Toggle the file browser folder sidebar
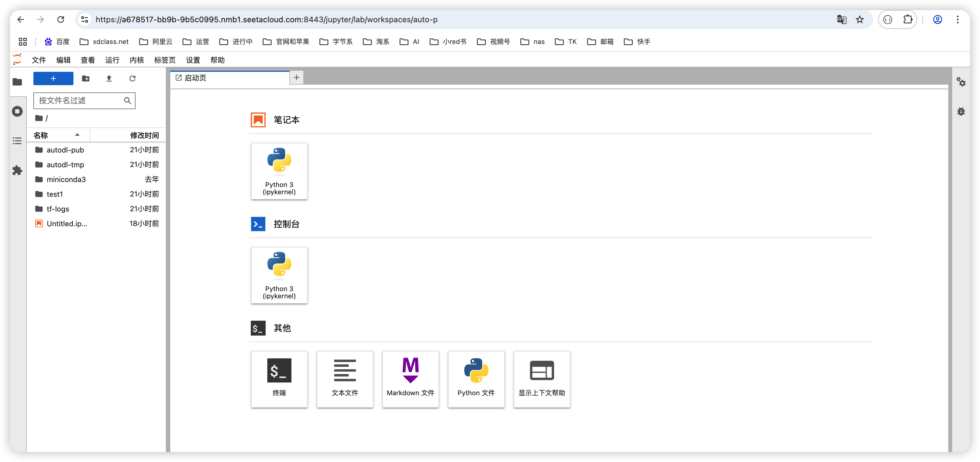This screenshot has width=980, height=462. [18, 82]
